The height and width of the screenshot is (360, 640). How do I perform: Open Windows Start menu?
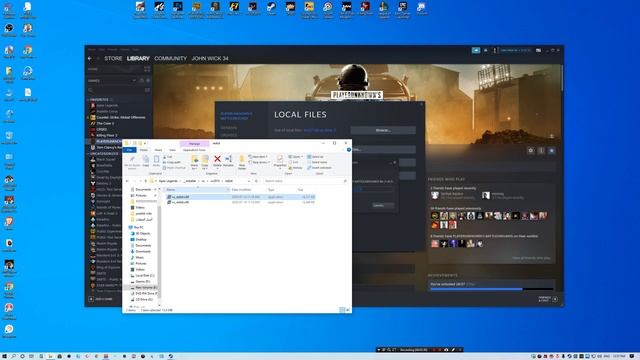coord(4,356)
